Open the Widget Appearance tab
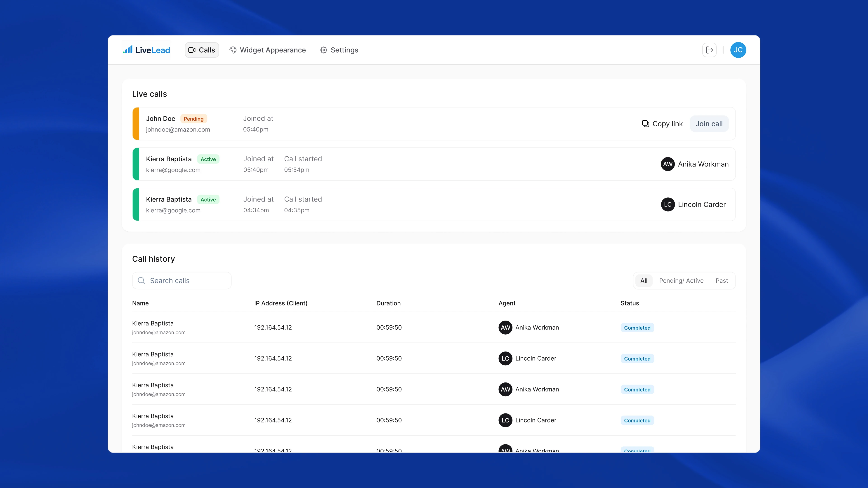 coord(268,50)
